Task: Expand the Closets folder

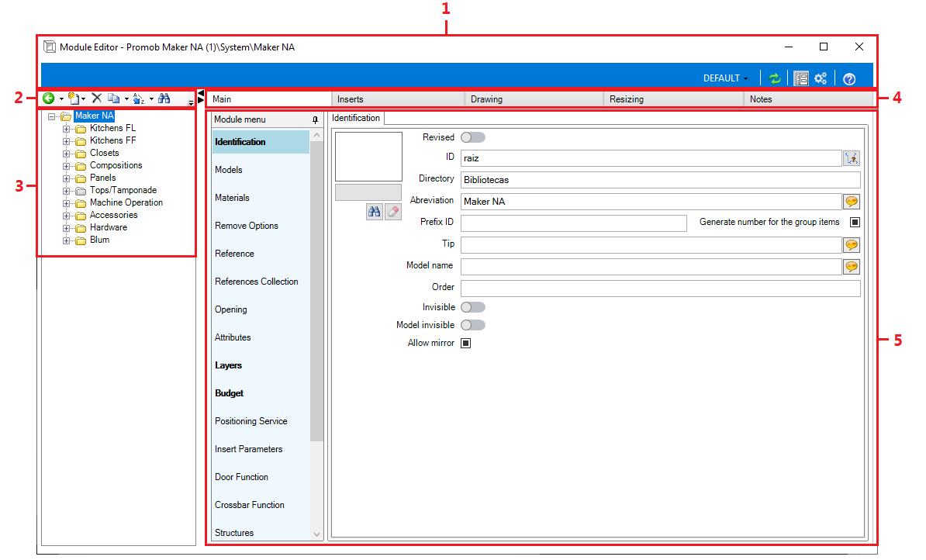Action: pos(66,154)
